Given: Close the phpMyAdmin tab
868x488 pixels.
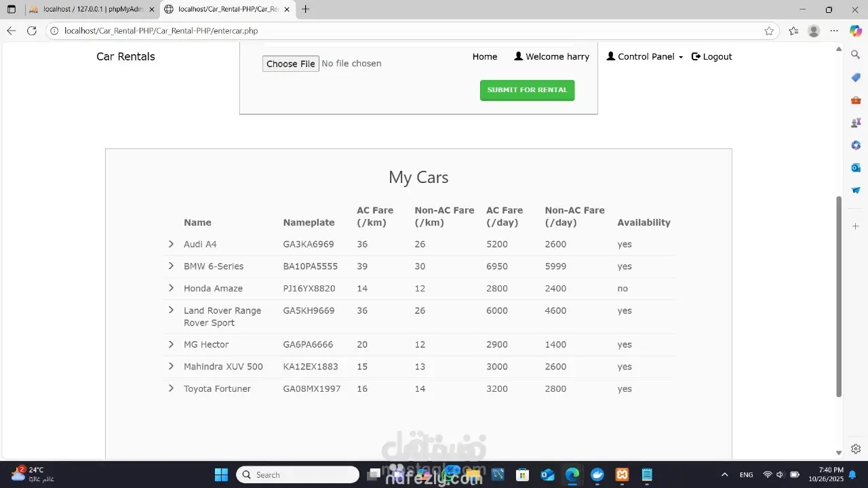Looking at the screenshot, I should (x=152, y=9).
